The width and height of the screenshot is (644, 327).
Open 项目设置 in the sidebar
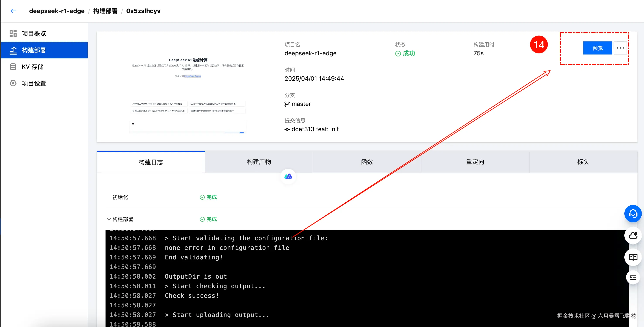click(x=34, y=83)
